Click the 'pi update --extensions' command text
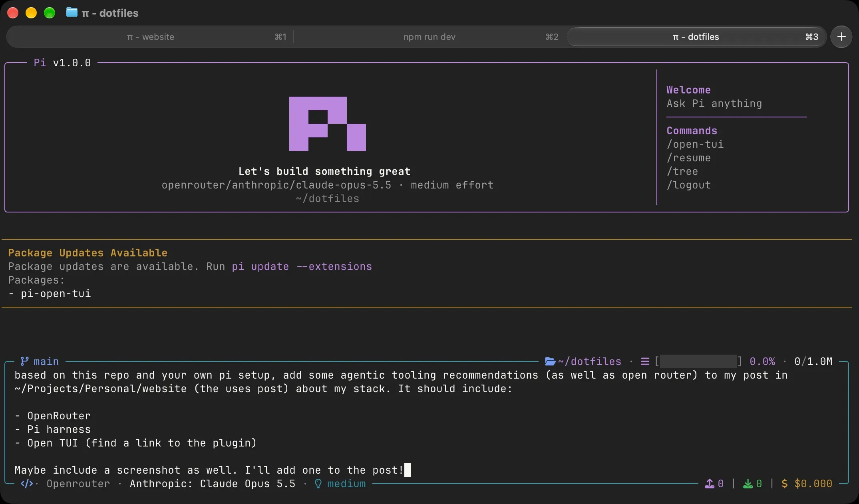 point(302,266)
